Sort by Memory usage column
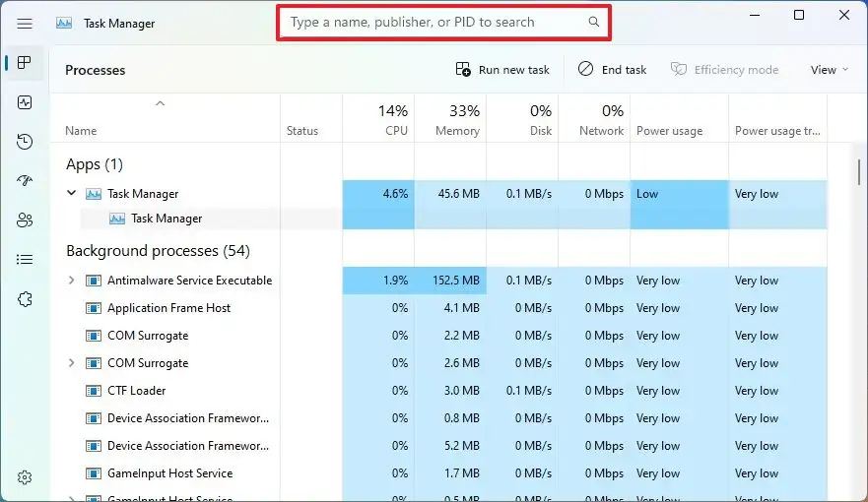868x502 pixels. click(x=450, y=119)
